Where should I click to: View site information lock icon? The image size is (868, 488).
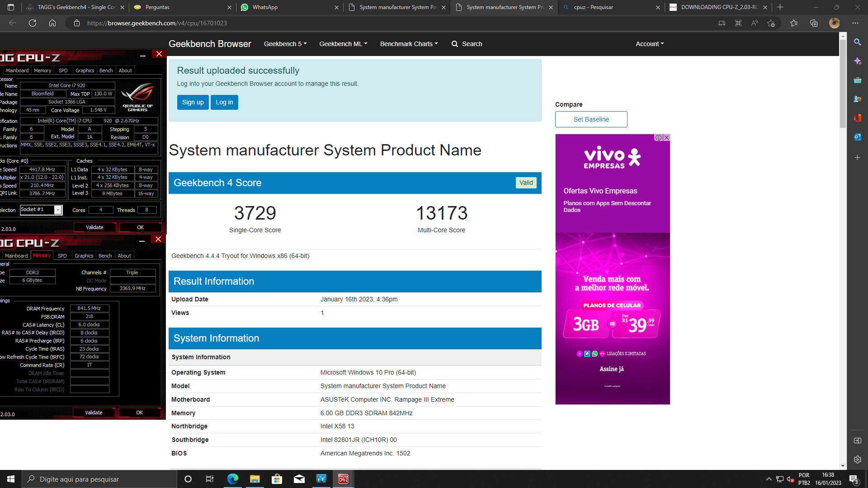pyautogui.click(x=77, y=23)
